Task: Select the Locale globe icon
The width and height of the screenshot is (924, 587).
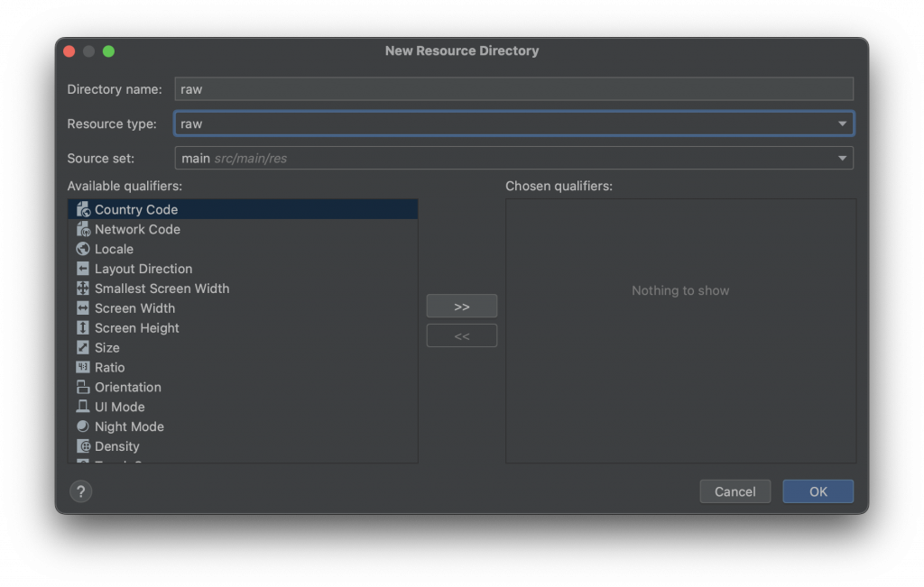Action: 83,249
